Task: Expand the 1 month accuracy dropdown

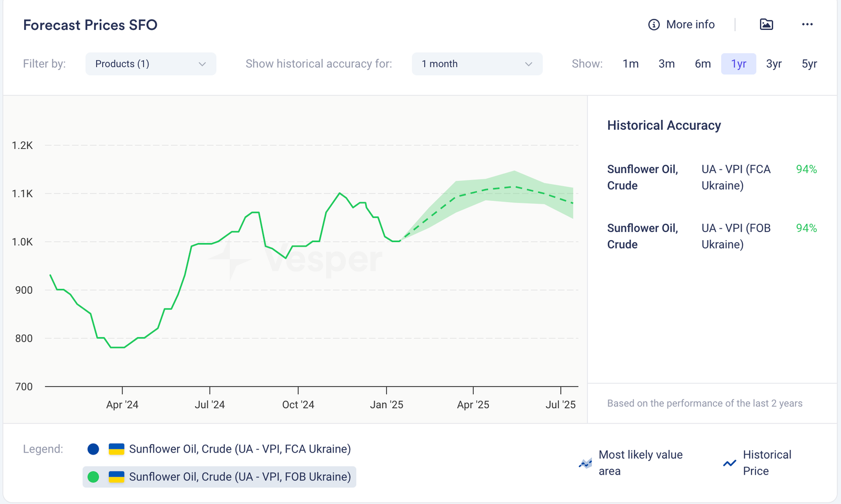Action: coord(477,64)
